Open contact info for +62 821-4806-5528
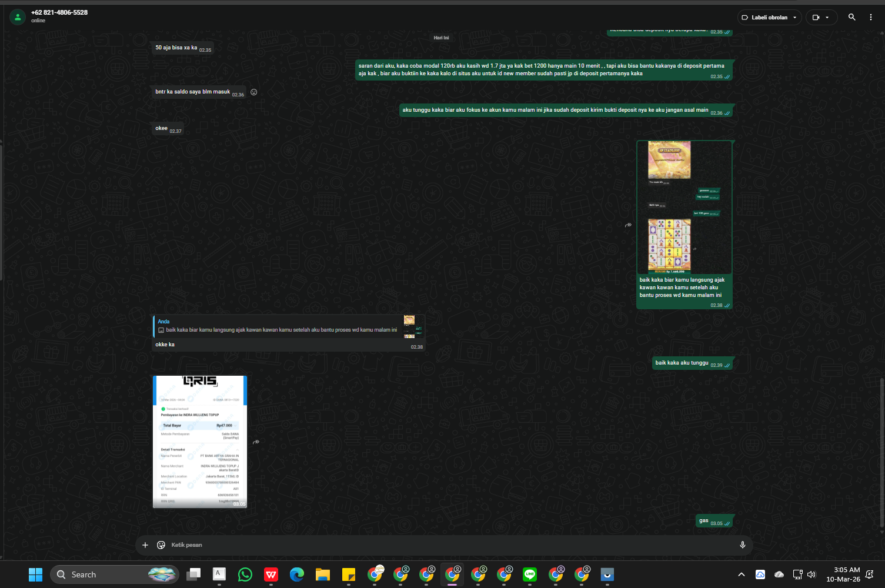Image resolution: width=885 pixels, height=588 pixels. [59, 12]
